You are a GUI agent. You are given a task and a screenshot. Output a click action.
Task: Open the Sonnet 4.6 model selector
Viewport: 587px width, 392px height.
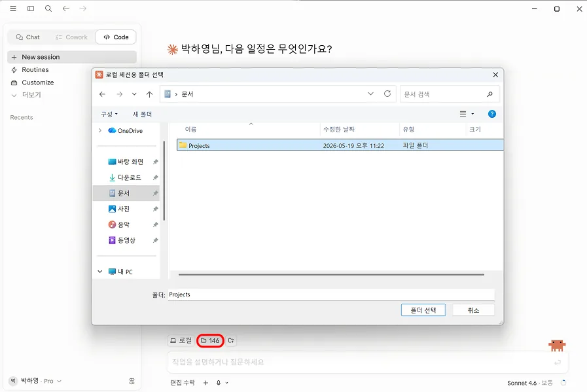[529, 383]
